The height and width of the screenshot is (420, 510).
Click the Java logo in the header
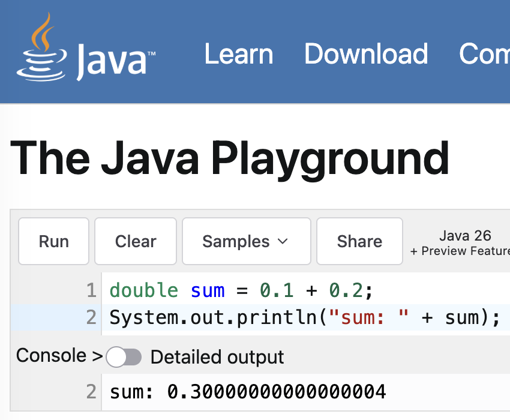click(86, 47)
